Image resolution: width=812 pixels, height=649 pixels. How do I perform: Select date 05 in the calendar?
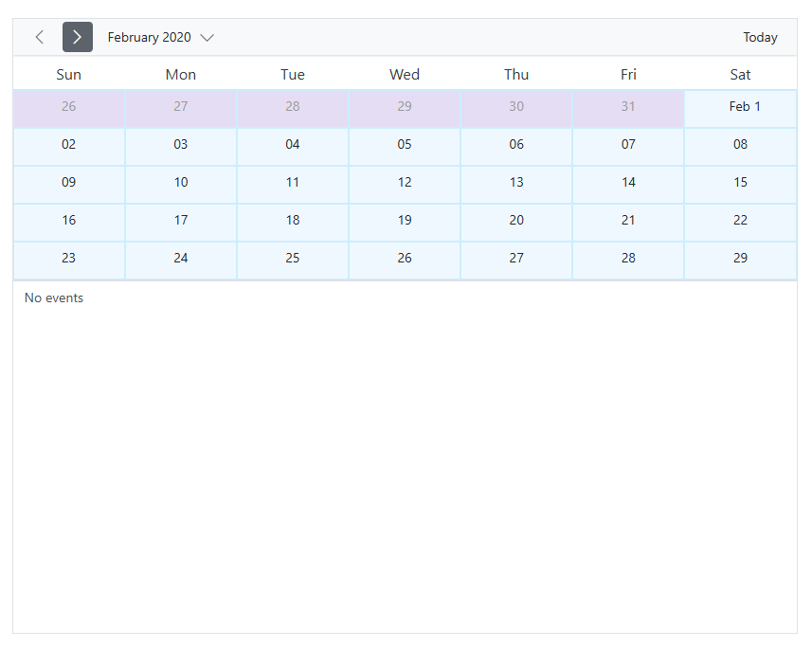point(405,147)
